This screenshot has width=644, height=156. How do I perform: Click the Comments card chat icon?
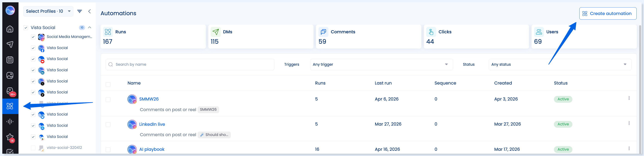coord(324,32)
